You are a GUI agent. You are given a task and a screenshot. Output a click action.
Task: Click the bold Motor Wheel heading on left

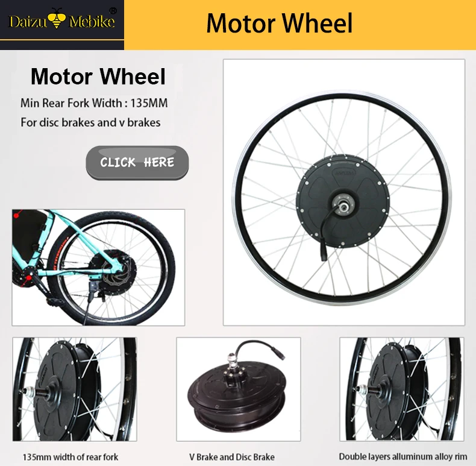point(98,76)
